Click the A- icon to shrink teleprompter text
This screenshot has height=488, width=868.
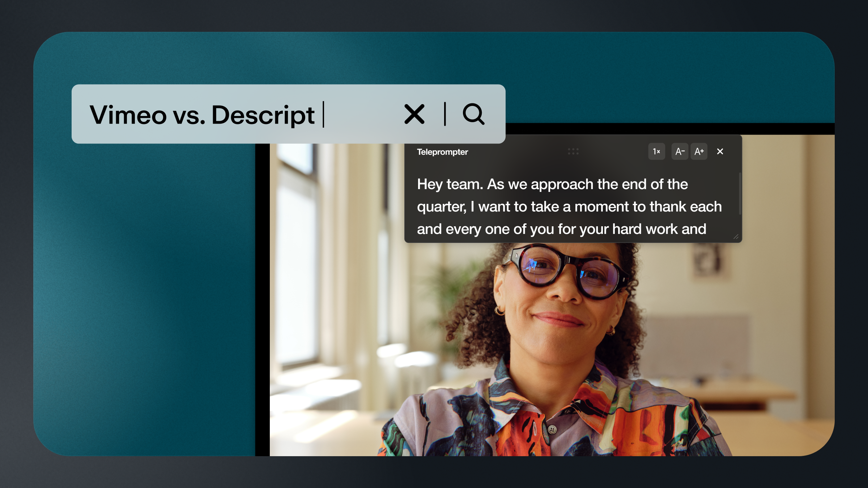click(680, 151)
